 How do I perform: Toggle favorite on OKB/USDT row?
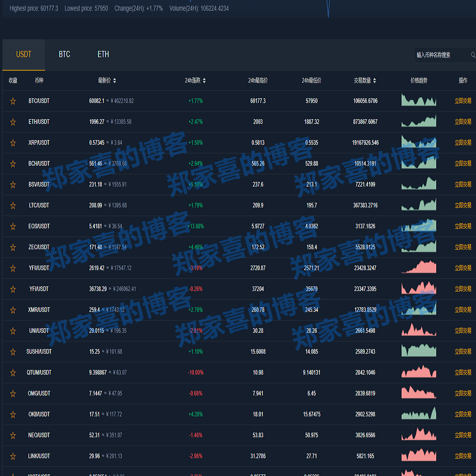13,414
